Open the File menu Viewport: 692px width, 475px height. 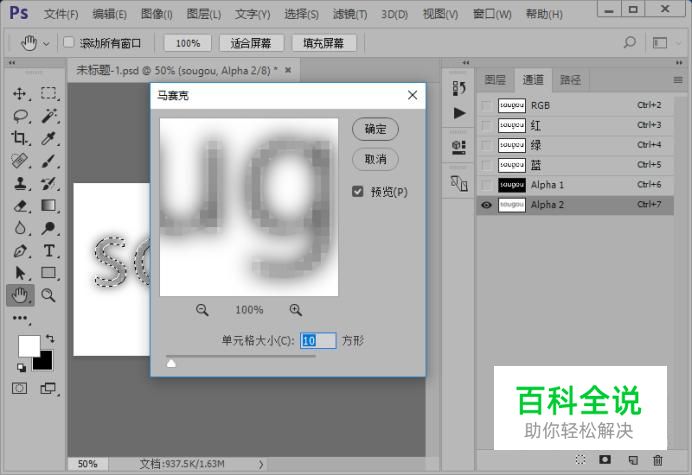(x=61, y=14)
